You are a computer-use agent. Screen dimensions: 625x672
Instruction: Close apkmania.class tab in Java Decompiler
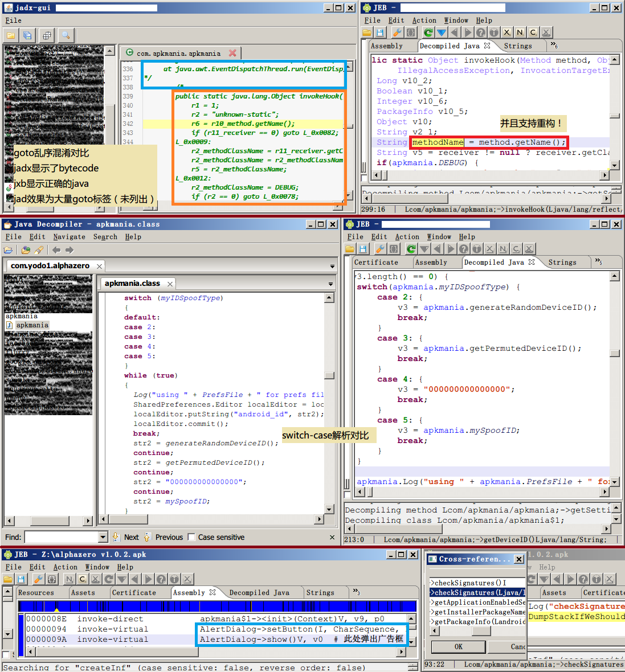tap(170, 284)
